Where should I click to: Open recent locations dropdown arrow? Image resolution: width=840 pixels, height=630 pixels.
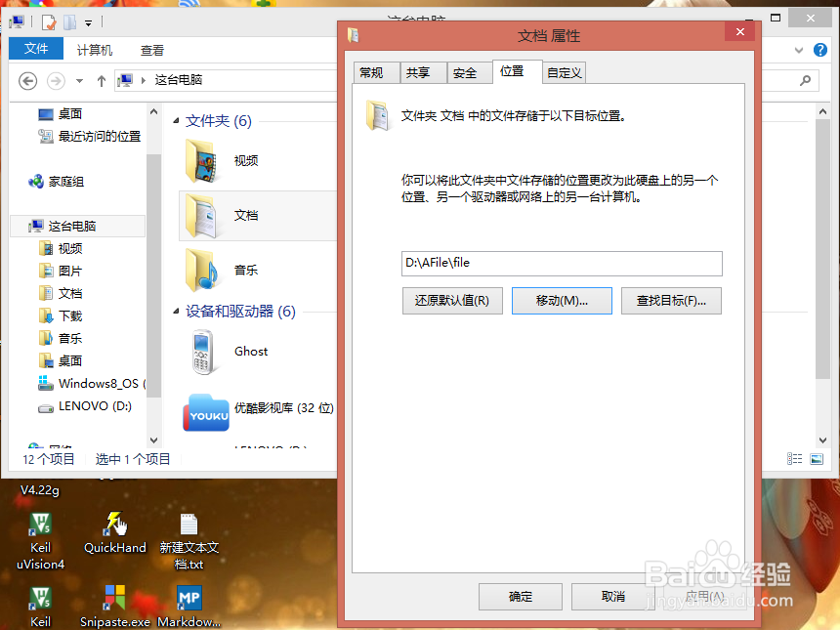(x=79, y=81)
